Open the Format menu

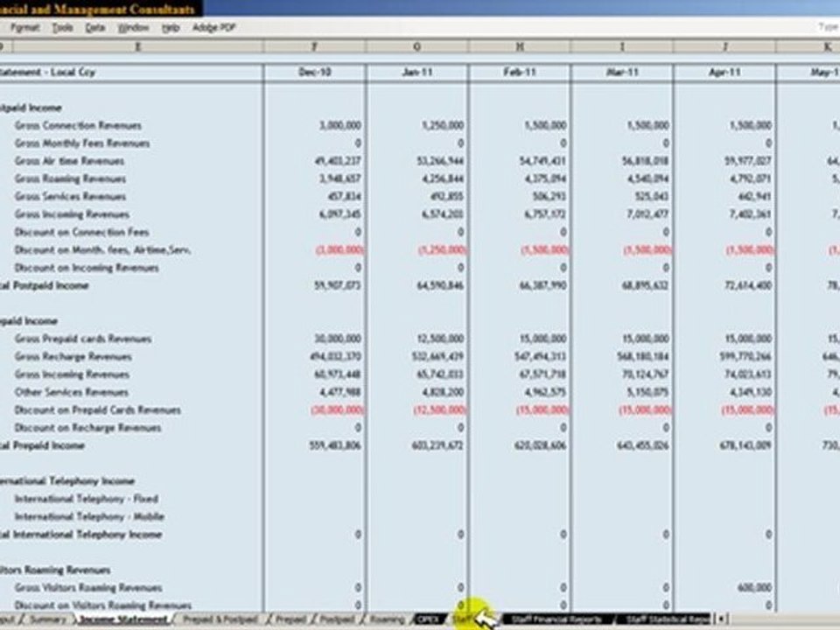pyautogui.click(x=24, y=27)
